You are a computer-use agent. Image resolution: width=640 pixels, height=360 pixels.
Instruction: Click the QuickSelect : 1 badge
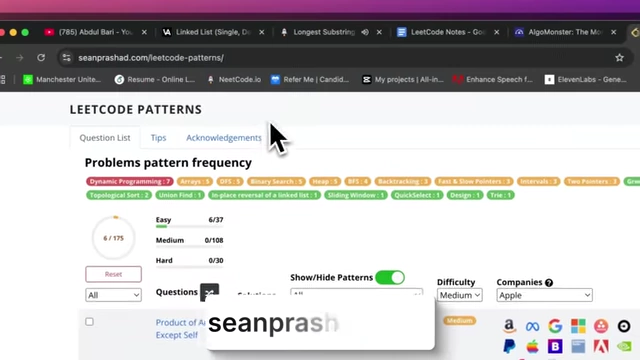[x=417, y=195]
